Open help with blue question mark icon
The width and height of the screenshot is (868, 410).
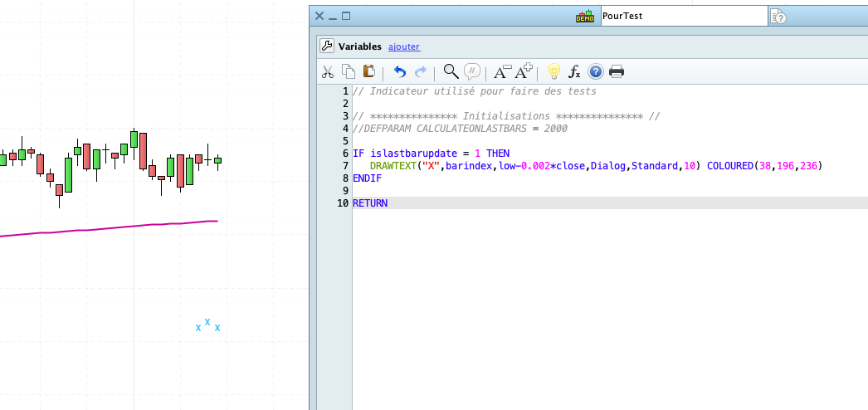click(x=595, y=71)
